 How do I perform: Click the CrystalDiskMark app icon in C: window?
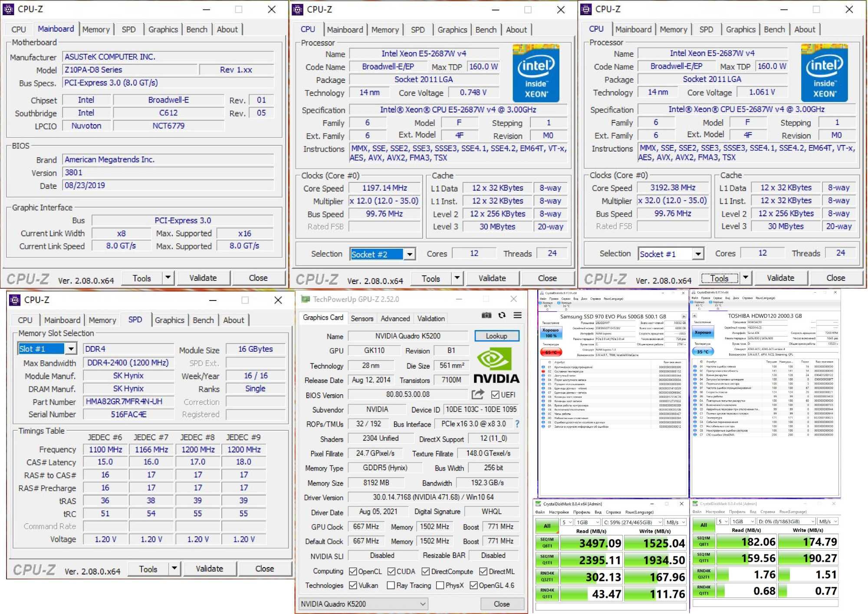click(539, 504)
